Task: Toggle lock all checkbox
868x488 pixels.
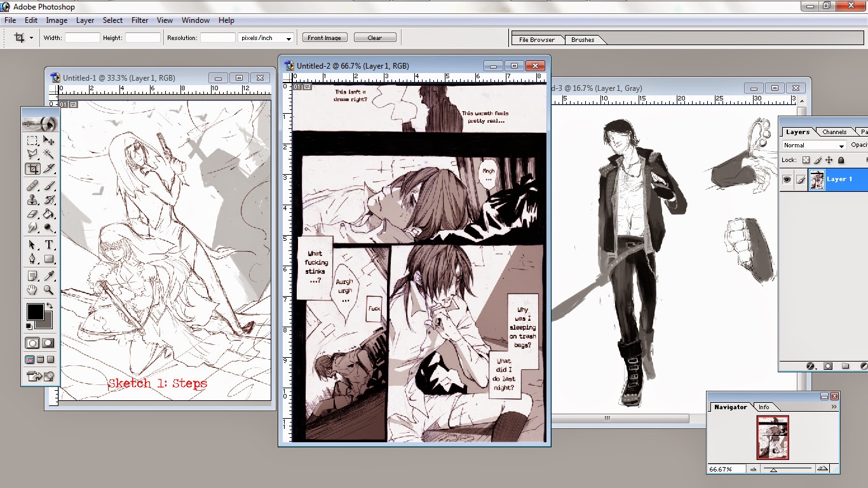Action: [x=841, y=160]
